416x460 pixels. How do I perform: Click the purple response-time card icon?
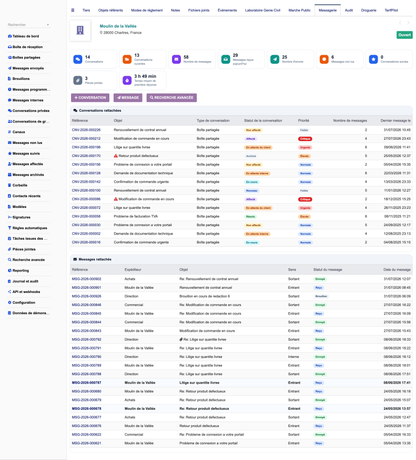127,80
